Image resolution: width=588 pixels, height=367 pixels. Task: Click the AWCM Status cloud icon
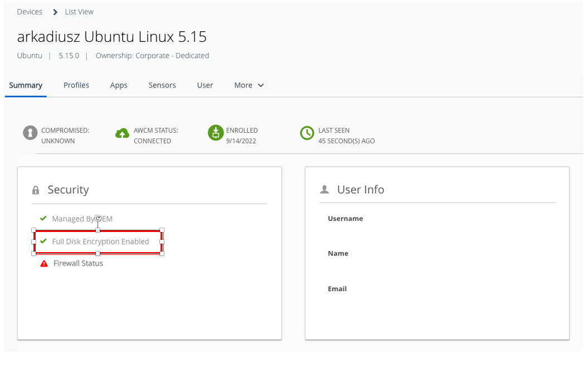(x=122, y=134)
